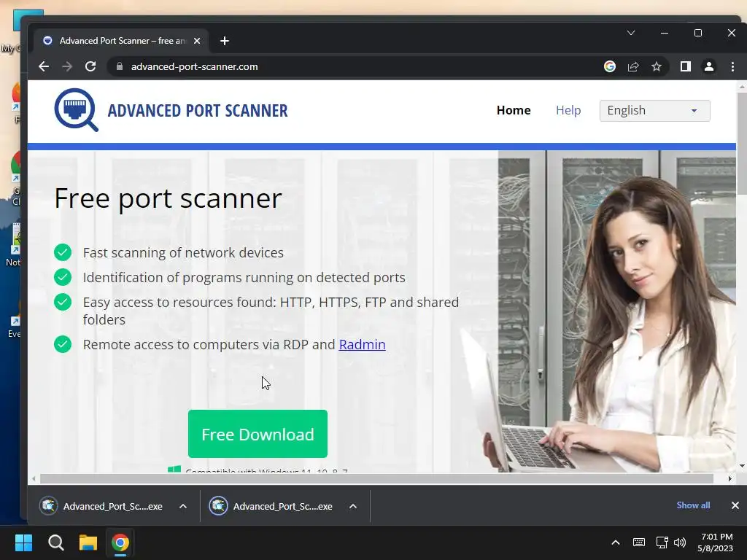Expand options for first downloaded exe
This screenshot has height=560, width=747.
point(183,506)
